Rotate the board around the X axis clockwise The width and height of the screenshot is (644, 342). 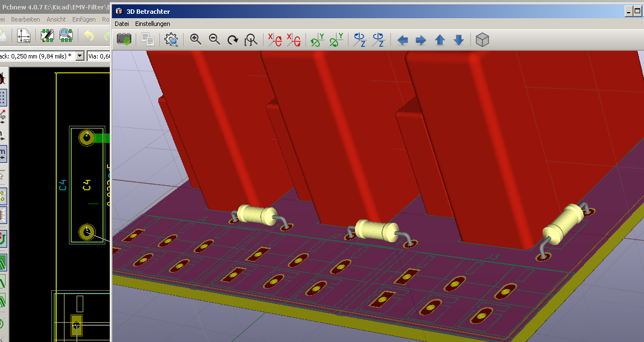tap(275, 40)
